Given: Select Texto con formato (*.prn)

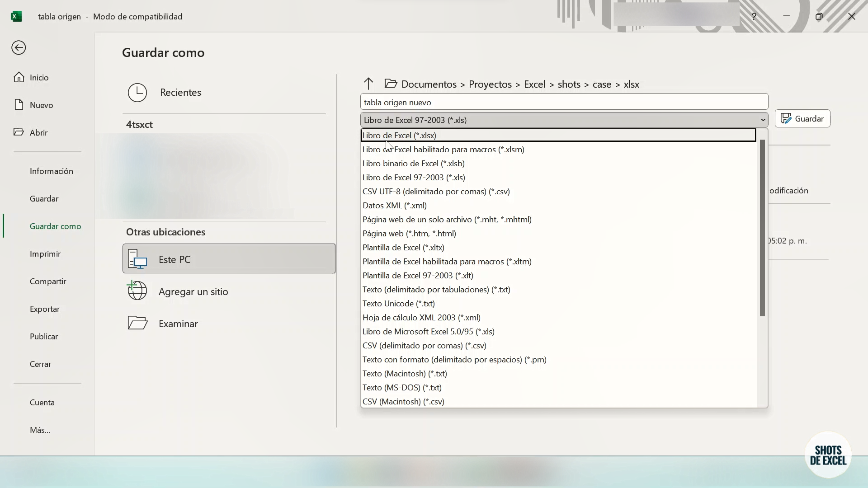Looking at the screenshot, I should point(558,359).
